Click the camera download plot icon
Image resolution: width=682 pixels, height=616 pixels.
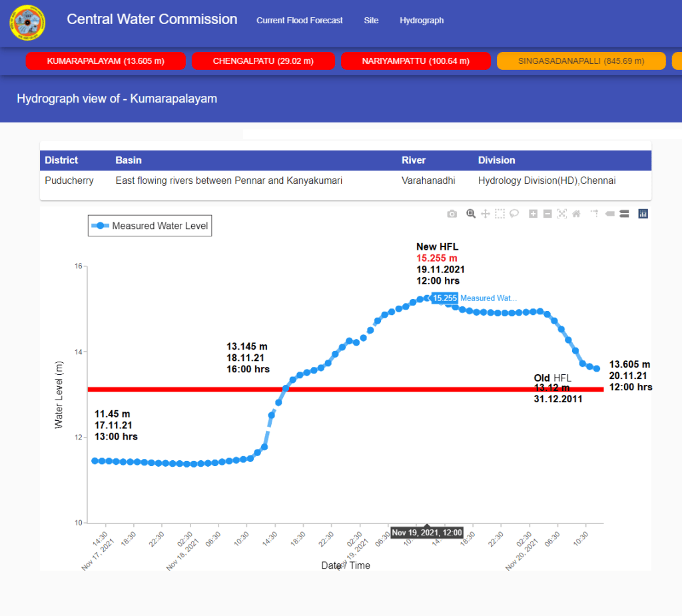point(452,214)
